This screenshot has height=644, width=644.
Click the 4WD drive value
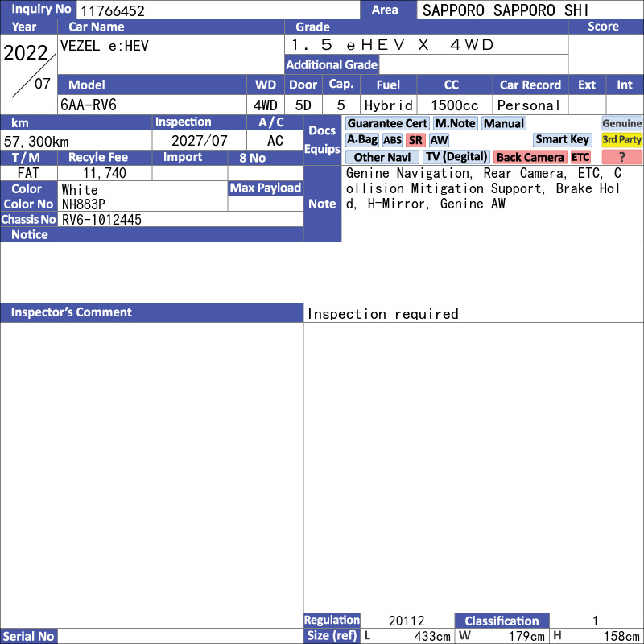coord(266,105)
